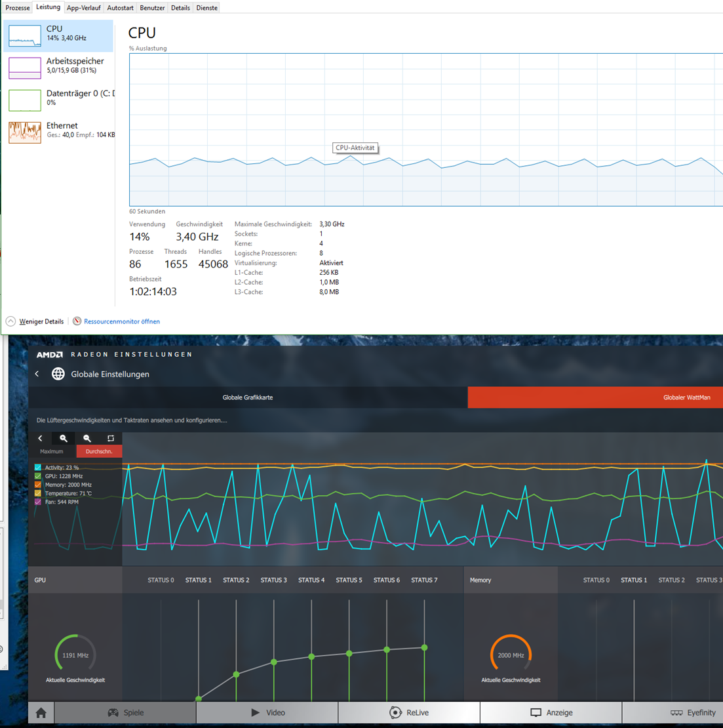723x728 pixels.
Task: Collapse the WattMan graph legend arrow
Action: [x=41, y=438]
